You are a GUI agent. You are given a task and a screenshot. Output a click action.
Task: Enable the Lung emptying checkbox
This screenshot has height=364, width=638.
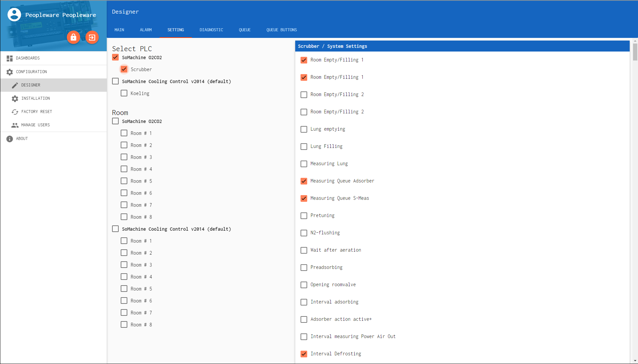pyautogui.click(x=304, y=129)
